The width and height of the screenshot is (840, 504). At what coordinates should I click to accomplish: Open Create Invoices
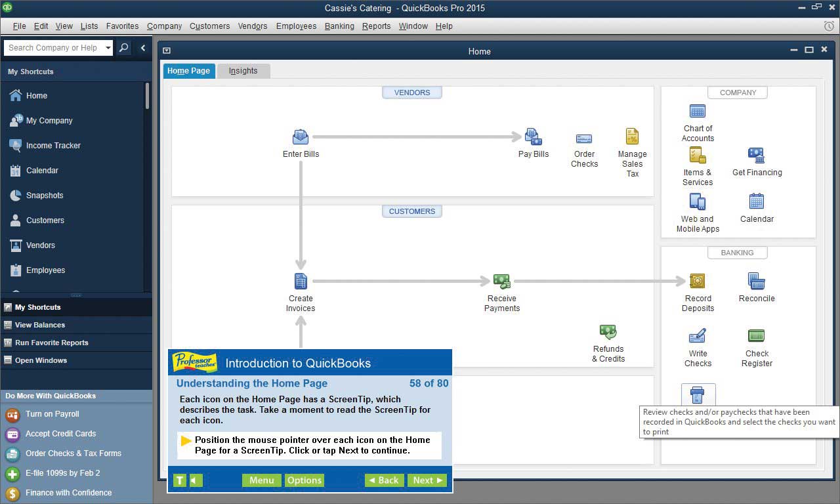(x=301, y=281)
